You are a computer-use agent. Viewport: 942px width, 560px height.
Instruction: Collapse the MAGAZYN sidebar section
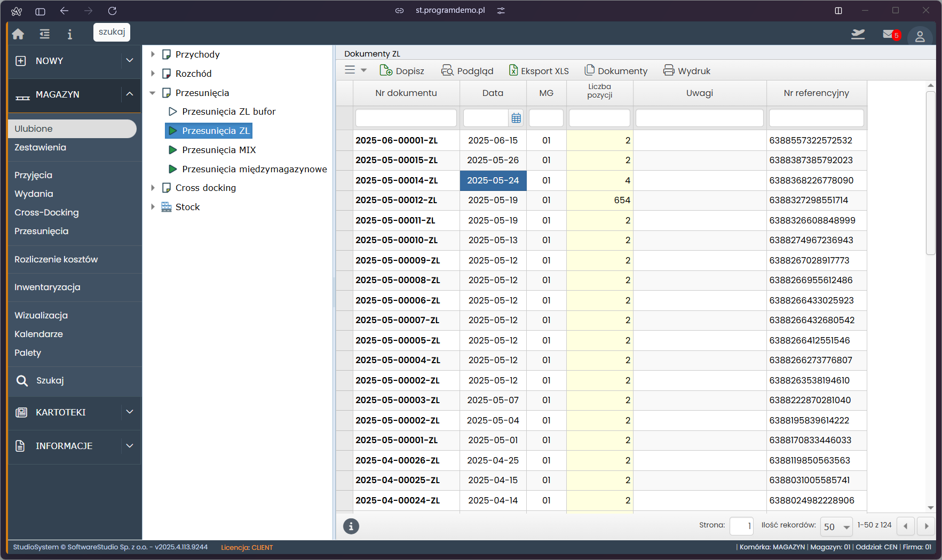129,94
